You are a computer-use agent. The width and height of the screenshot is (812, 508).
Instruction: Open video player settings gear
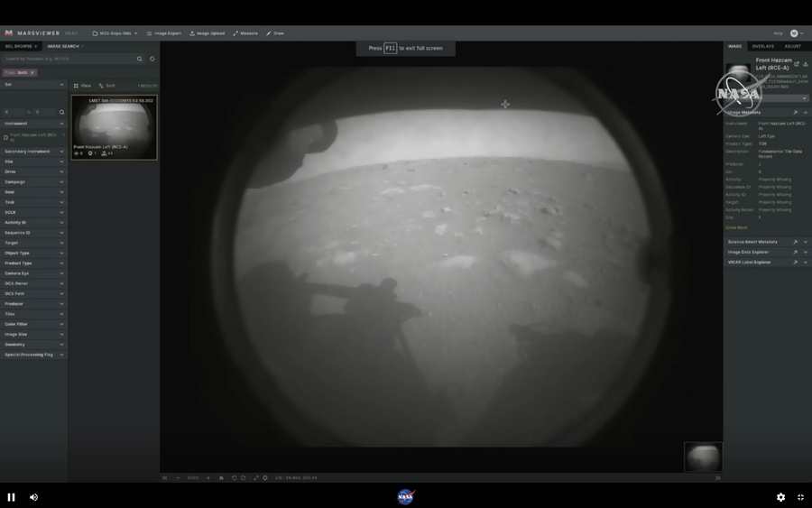pyautogui.click(x=780, y=497)
